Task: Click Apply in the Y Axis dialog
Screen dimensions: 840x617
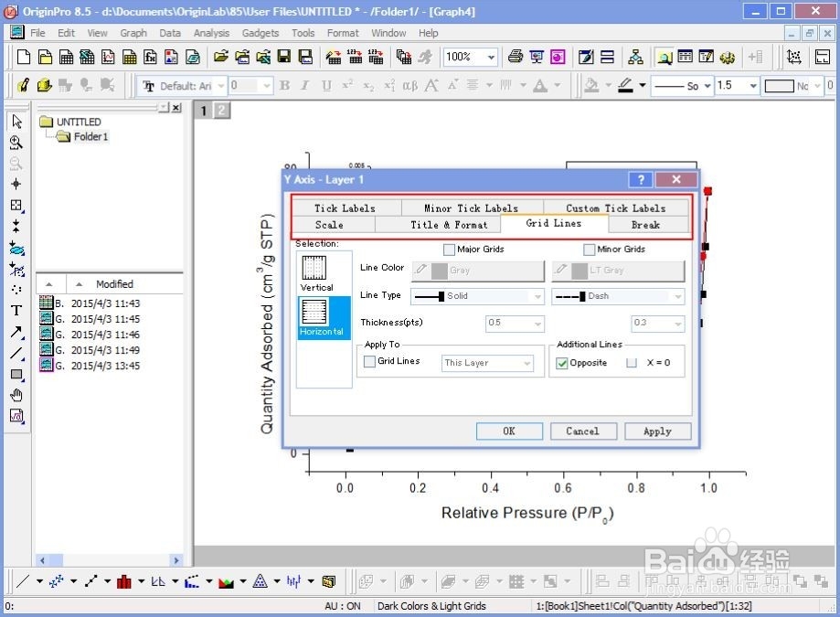Action: (x=657, y=431)
